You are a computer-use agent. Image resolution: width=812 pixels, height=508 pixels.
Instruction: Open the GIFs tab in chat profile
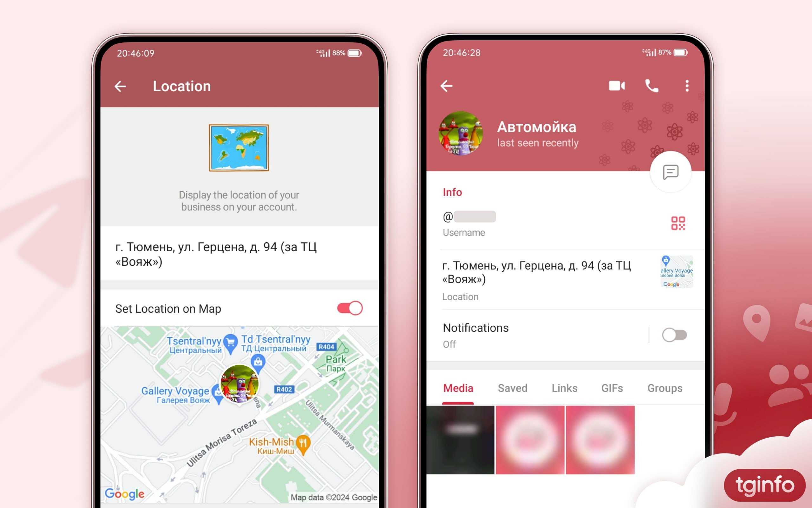pyautogui.click(x=611, y=388)
